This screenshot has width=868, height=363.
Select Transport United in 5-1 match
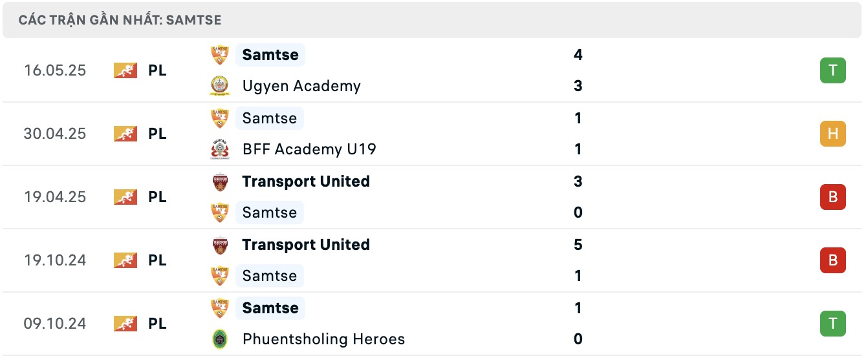(x=306, y=245)
